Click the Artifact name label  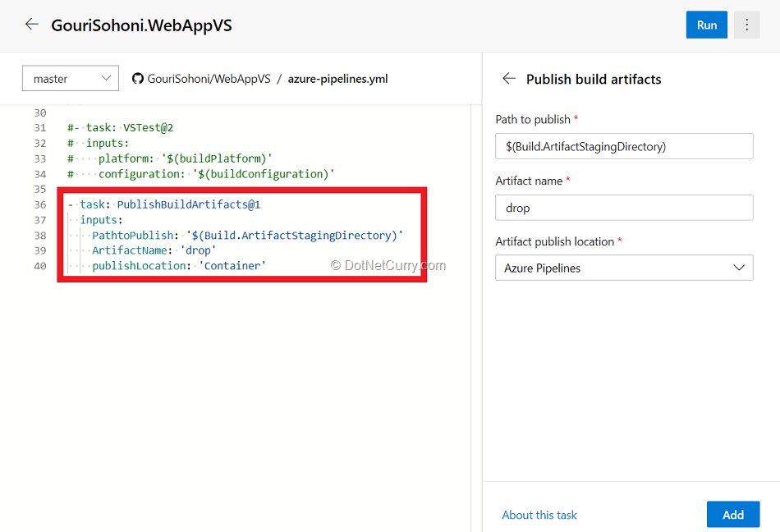(529, 181)
